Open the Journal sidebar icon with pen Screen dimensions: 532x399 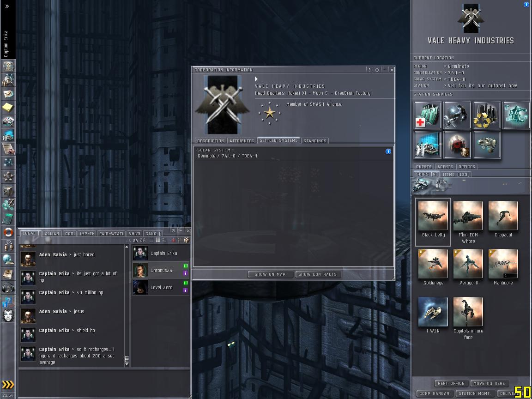coord(8,149)
